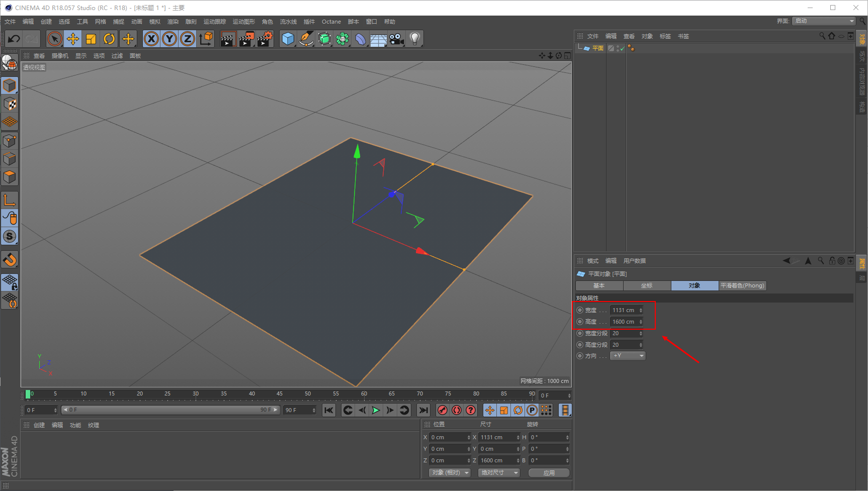The height and width of the screenshot is (491, 868).
Task: Toggle Z-axis lock
Action: 188,39
